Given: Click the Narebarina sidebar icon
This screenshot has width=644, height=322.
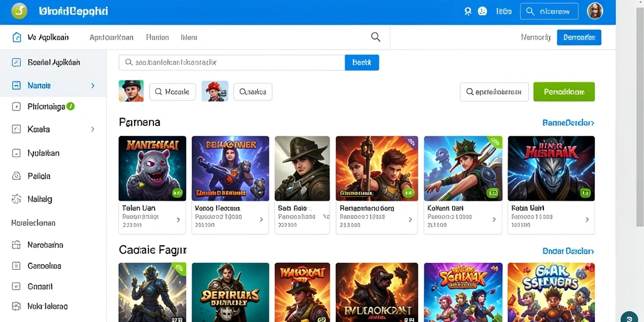Looking at the screenshot, I should point(16,245).
